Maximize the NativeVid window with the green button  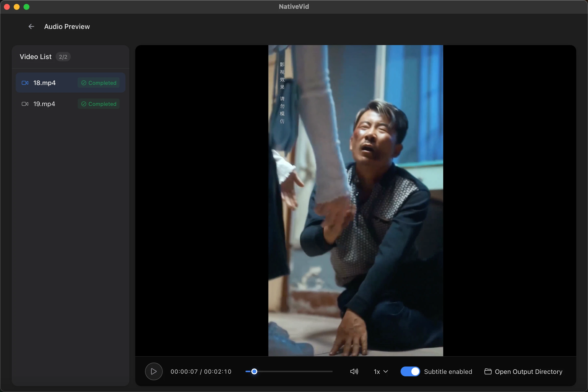click(x=26, y=7)
